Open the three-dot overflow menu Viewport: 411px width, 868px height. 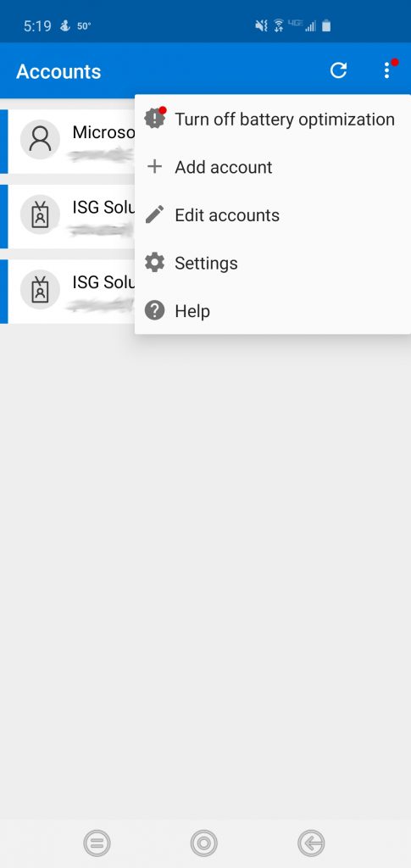coord(387,70)
